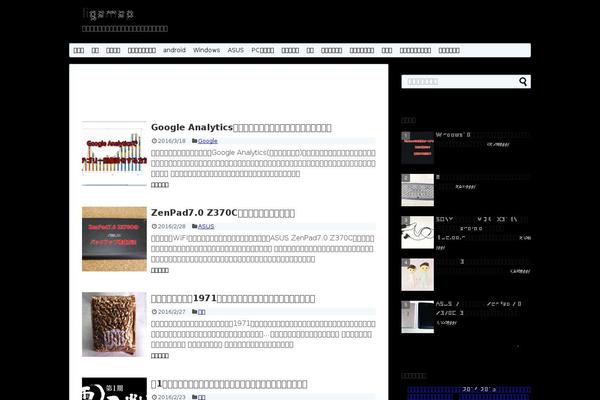Screen dimensions: 600x400
Task: Open sidebar post about ASUS ZenPad 7.0
Action: pos(479,309)
